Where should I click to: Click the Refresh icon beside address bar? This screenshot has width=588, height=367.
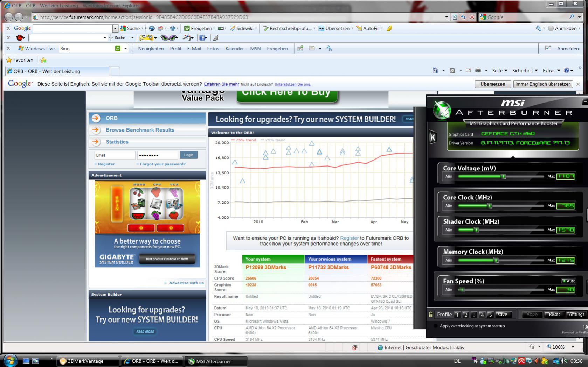click(463, 17)
